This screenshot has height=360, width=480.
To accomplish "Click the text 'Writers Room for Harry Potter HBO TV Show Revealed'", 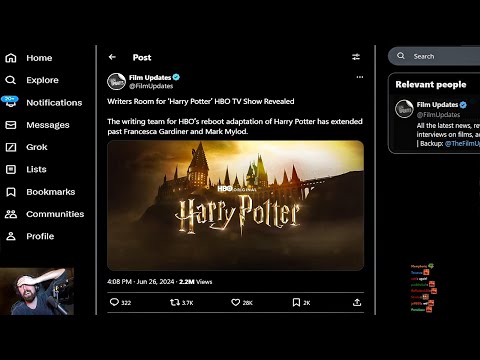I will tap(201, 101).
